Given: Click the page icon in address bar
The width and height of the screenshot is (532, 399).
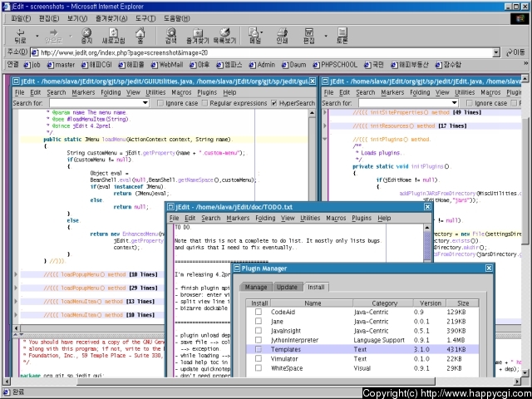Looking at the screenshot, I should 34,52.
